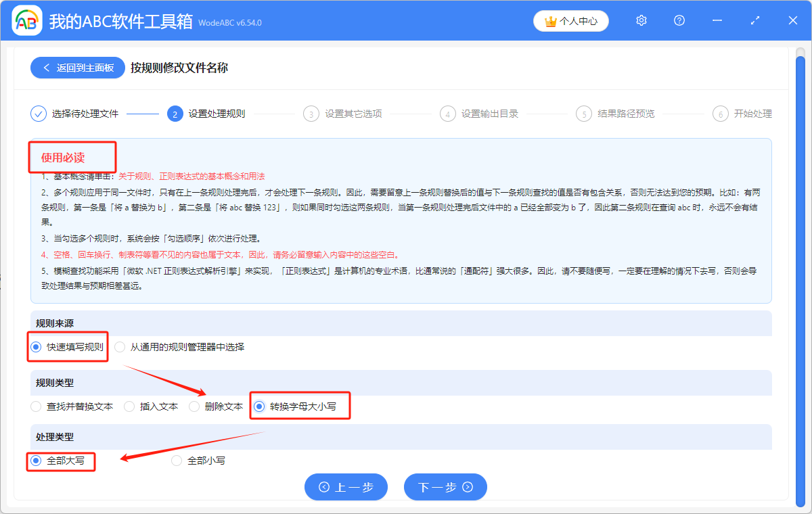Switch to 全部小写 processing type

176,460
